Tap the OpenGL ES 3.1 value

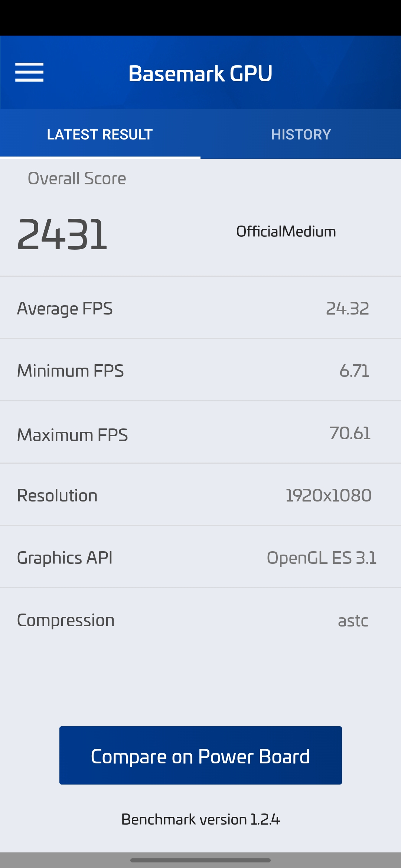[322, 558]
